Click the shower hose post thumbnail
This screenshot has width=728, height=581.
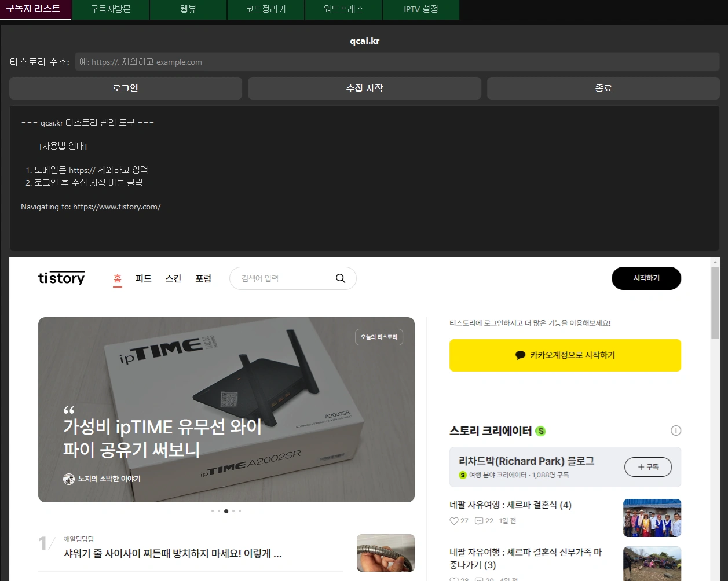click(x=386, y=553)
